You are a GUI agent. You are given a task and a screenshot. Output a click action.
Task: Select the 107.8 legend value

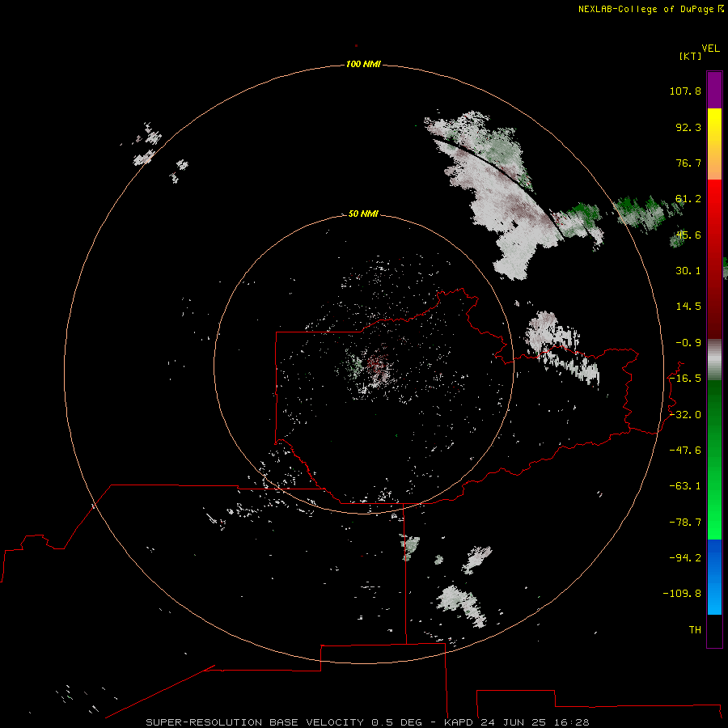click(x=685, y=91)
